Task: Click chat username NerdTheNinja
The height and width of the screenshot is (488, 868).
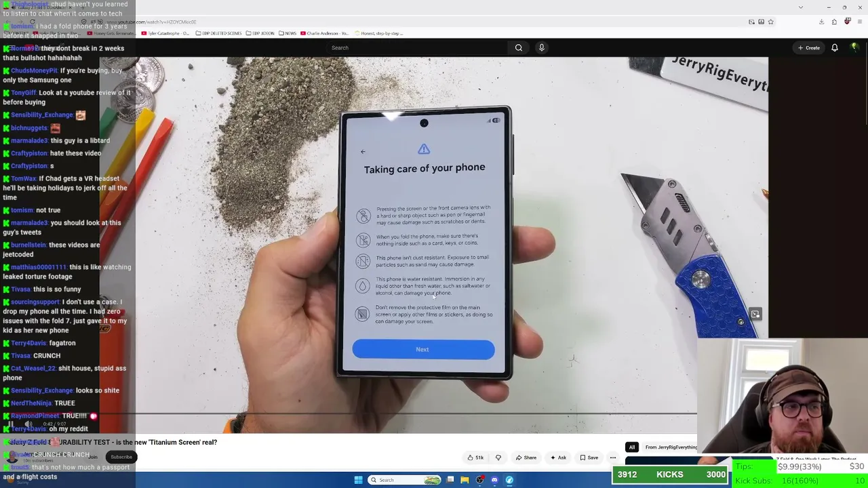Action: click(x=31, y=403)
